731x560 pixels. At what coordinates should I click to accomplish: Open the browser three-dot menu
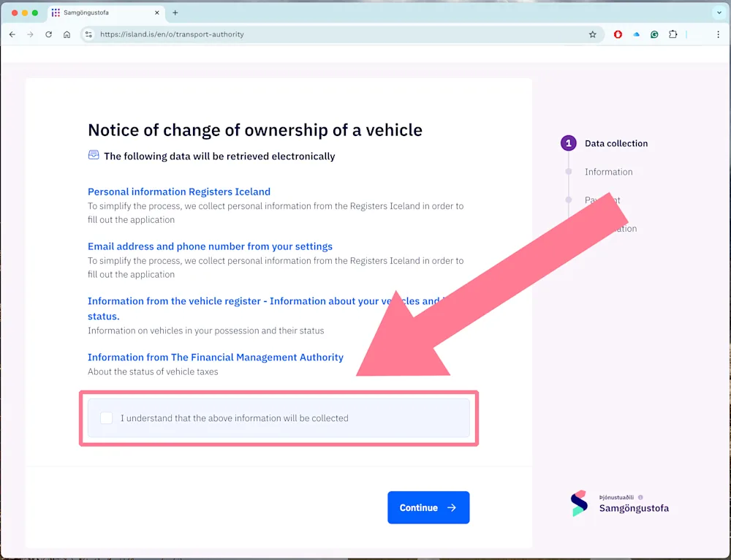(x=719, y=34)
